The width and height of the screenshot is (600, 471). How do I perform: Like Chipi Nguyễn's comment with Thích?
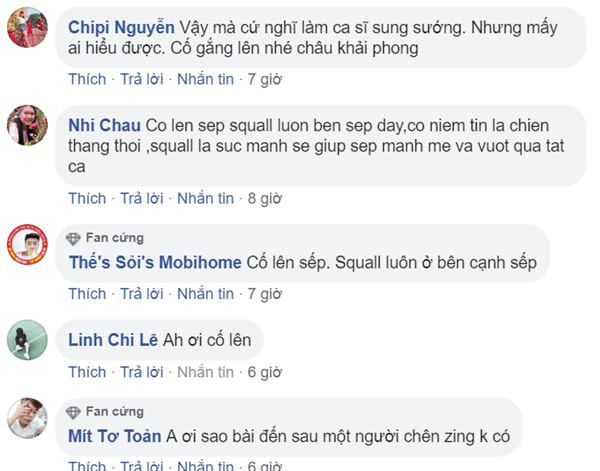pos(87,78)
